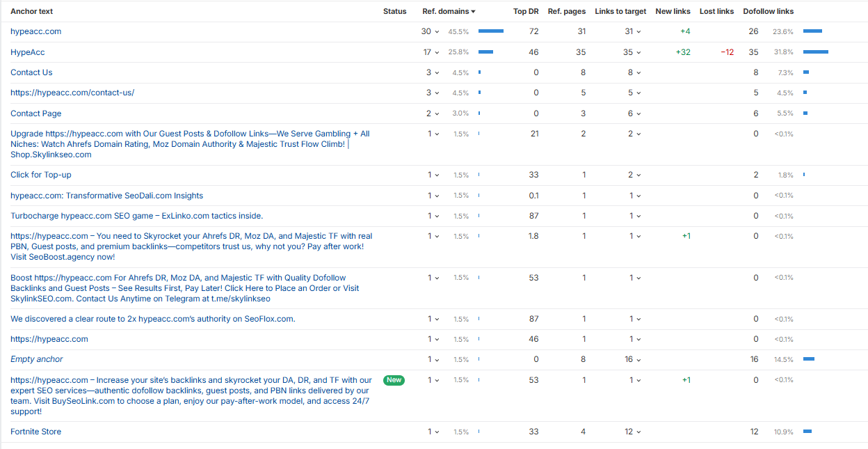Expand the 30 referring domains dropdown
The height and width of the screenshot is (449, 868).
point(431,31)
